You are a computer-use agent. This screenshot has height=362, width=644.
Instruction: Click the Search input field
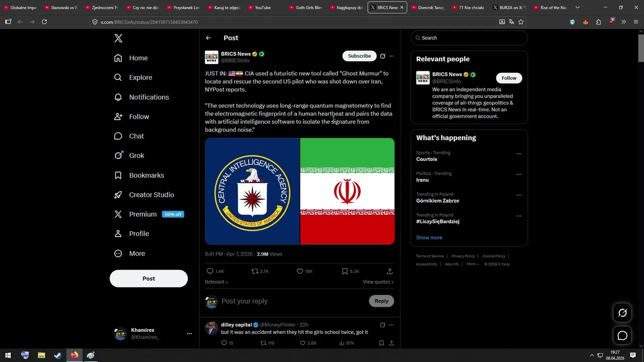[469, 38]
